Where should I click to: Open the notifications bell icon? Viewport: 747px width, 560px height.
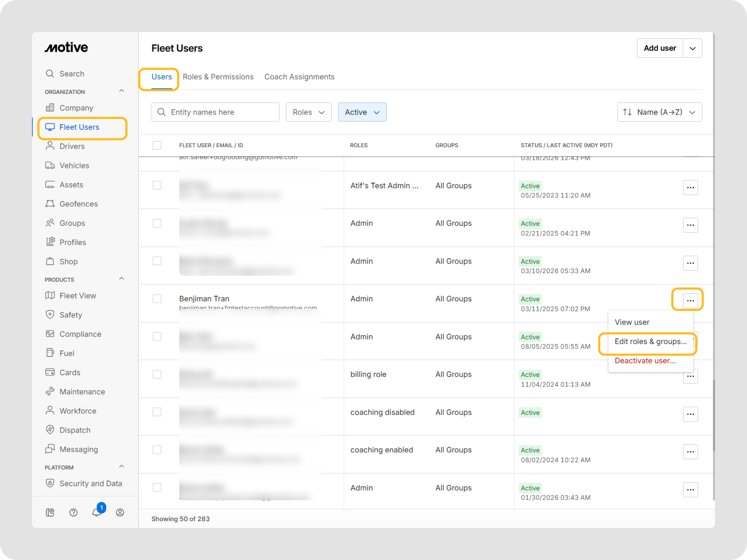click(x=97, y=512)
